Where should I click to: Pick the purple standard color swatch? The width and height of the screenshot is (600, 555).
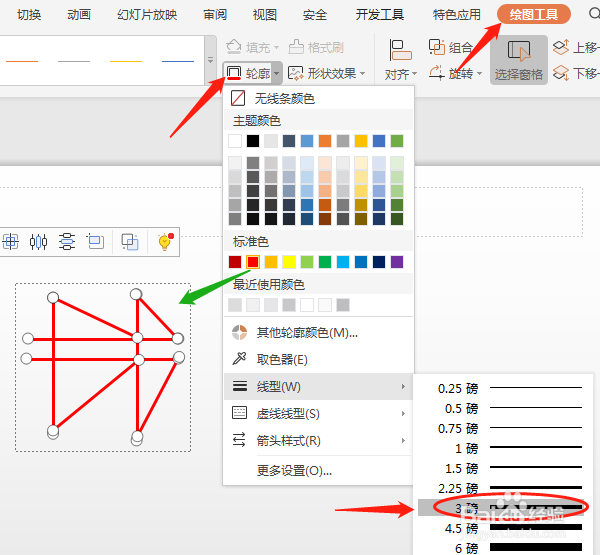pos(397,262)
